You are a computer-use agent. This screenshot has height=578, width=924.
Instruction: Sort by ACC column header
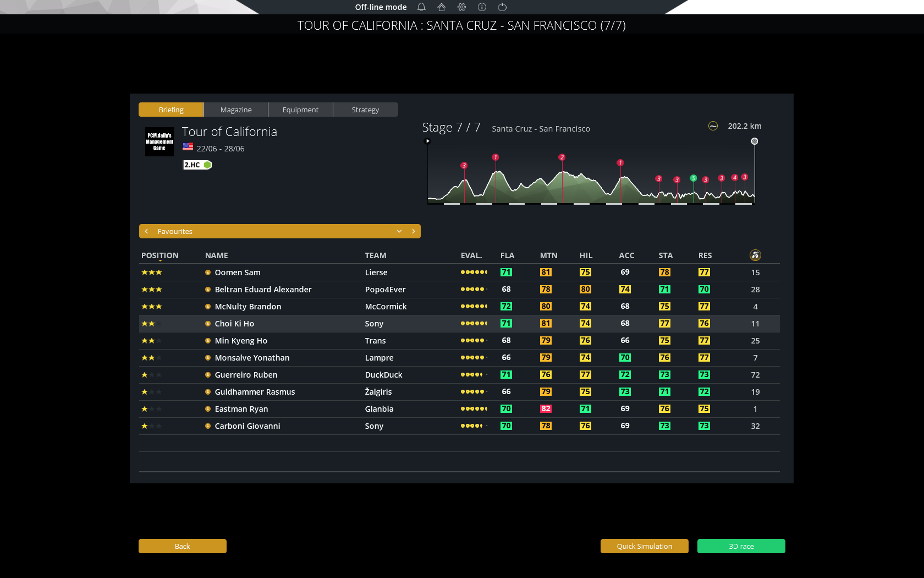pyautogui.click(x=626, y=255)
